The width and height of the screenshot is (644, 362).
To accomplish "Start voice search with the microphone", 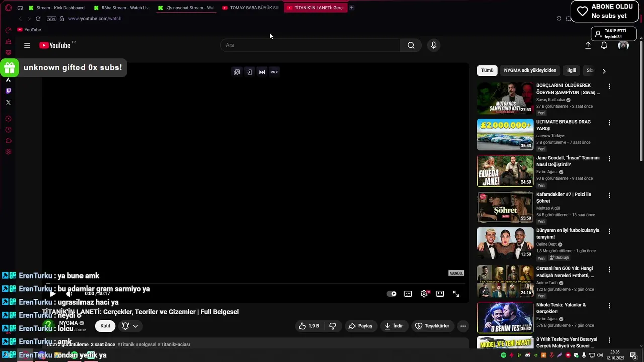I will pyautogui.click(x=434, y=45).
